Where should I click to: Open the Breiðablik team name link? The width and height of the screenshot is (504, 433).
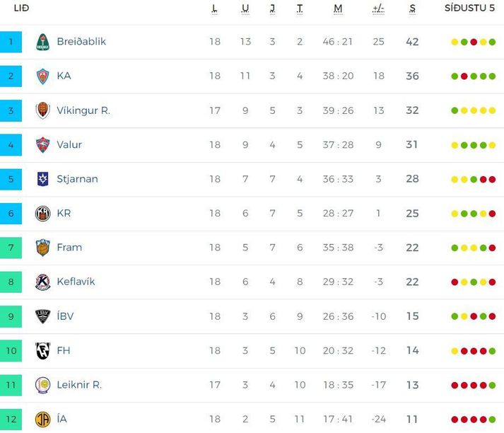point(81,42)
